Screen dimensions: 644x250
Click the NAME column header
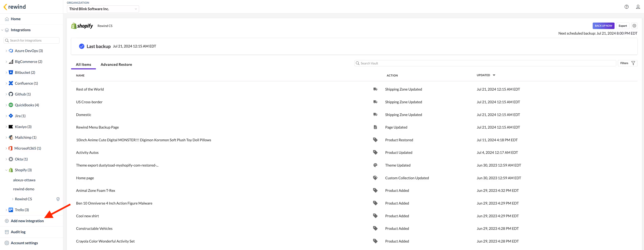coord(80,75)
